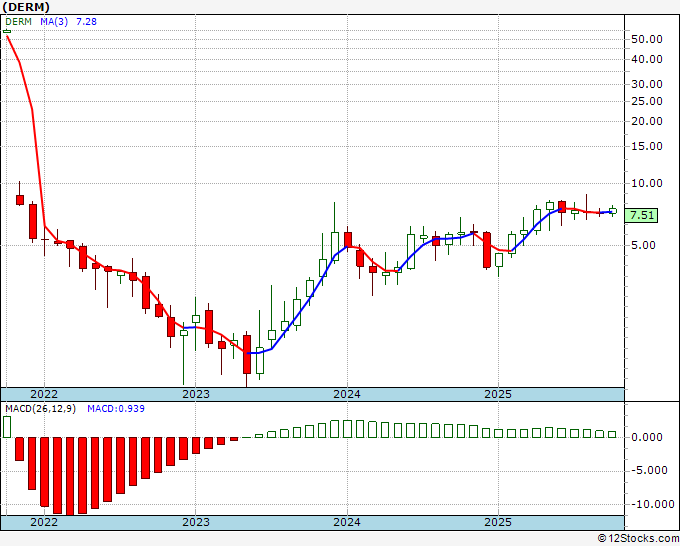Click 2025 on the price chart timeline

point(498,394)
